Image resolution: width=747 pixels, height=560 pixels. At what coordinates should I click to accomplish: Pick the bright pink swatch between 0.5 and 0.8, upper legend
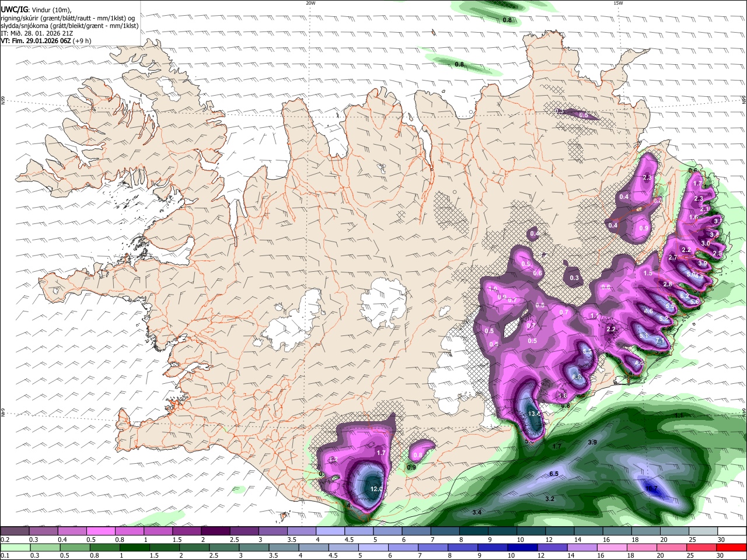(100, 531)
